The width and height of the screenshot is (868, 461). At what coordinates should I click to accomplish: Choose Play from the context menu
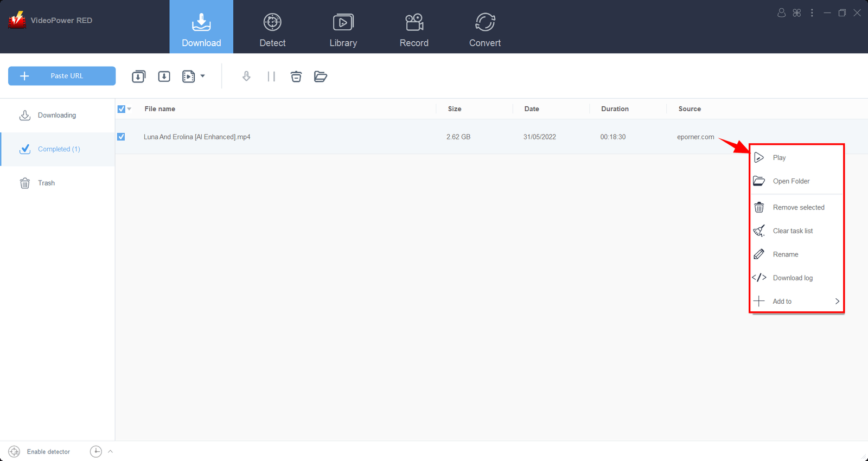797,158
